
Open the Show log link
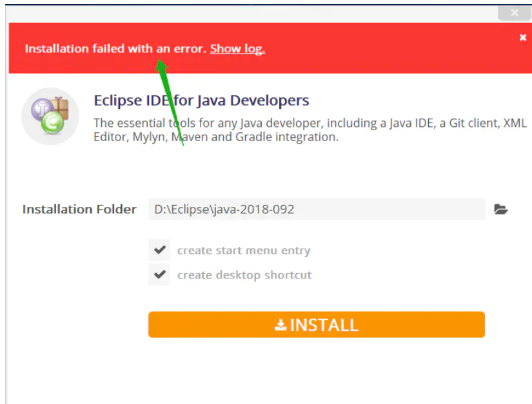coord(237,49)
